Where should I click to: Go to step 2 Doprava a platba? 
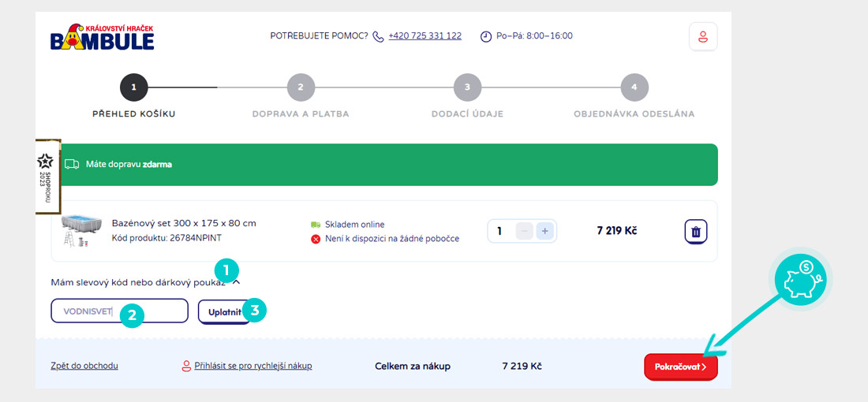pyautogui.click(x=301, y=87)
